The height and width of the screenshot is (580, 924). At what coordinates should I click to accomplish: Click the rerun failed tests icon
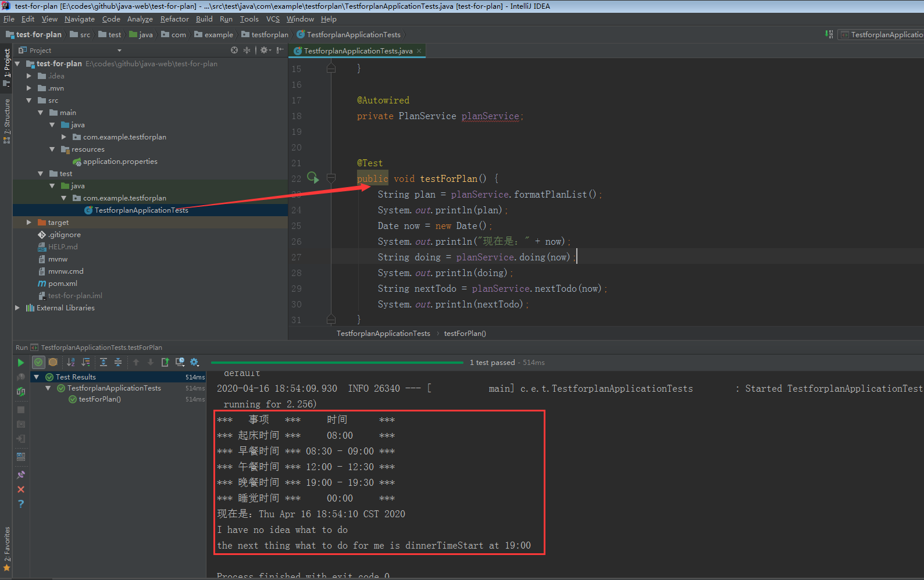(21, 377)
